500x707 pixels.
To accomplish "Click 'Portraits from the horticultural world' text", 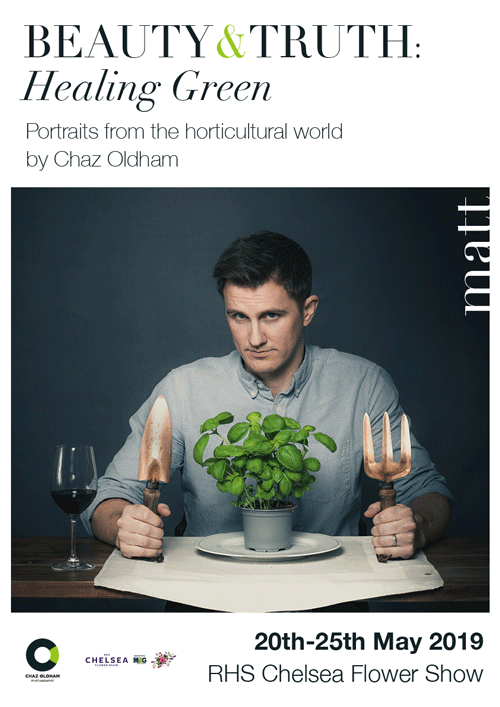I will 184,132.
